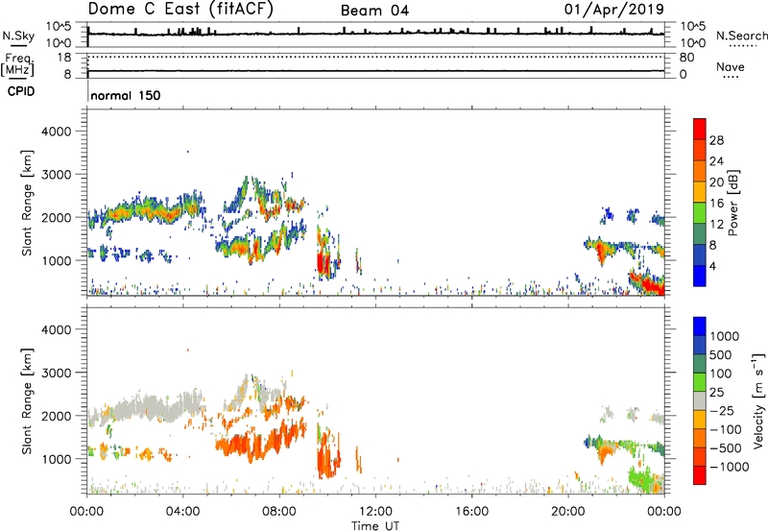The width and height of the screenshot is (768, 532).
Task: Click the 'Velocity [m s⁻¹]' color bar label
Action: tap(758, 400)
